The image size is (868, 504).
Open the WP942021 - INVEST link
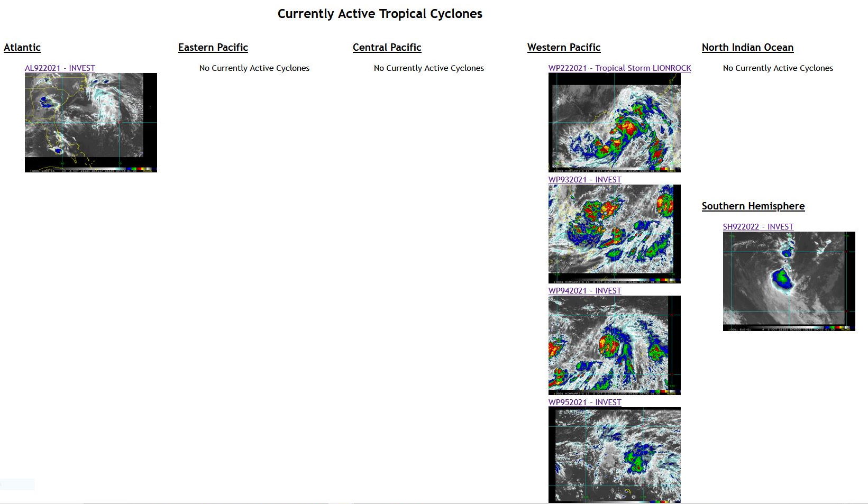(x=584, y=291)
